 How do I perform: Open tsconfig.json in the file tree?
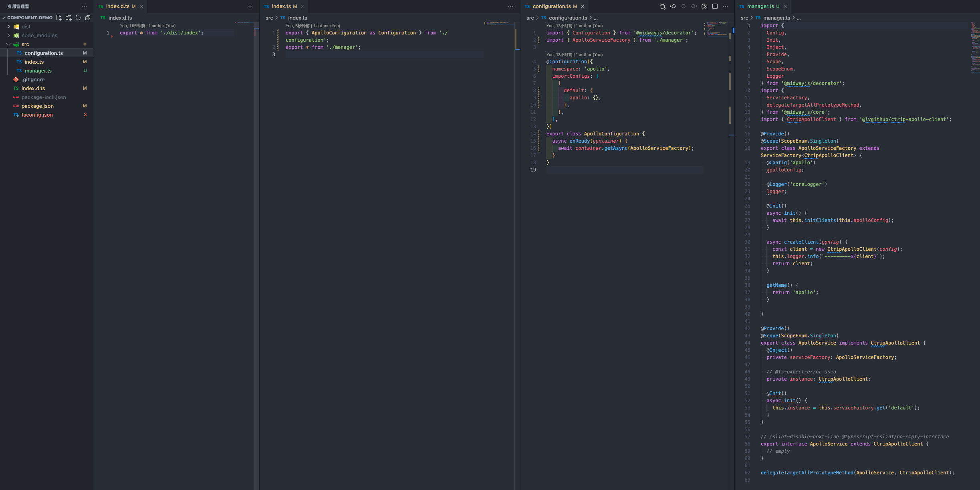click(46, 115)
